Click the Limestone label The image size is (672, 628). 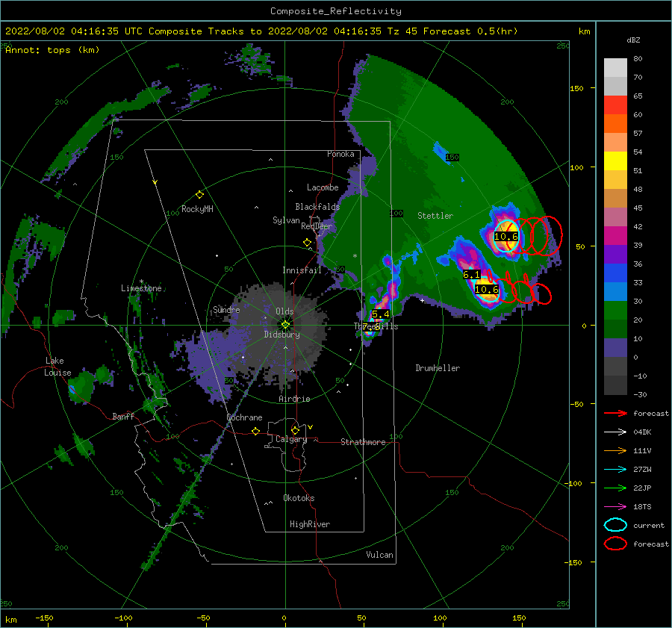141,288
